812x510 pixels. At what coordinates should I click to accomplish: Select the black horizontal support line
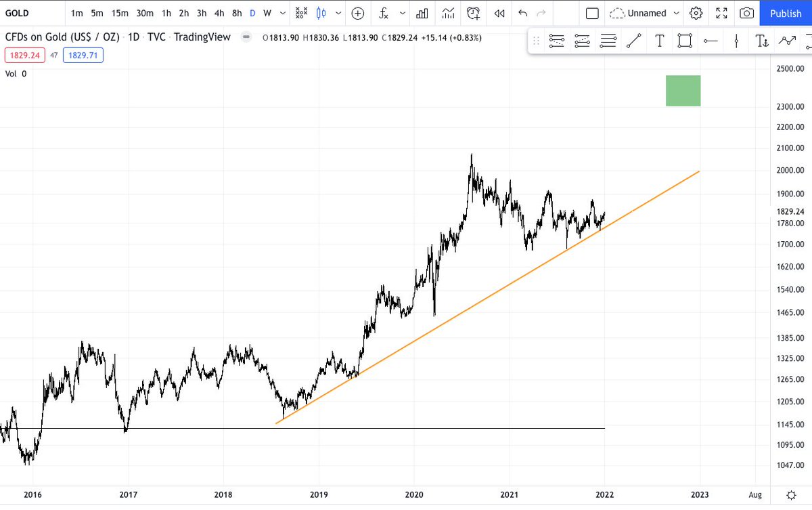(302, 428)
